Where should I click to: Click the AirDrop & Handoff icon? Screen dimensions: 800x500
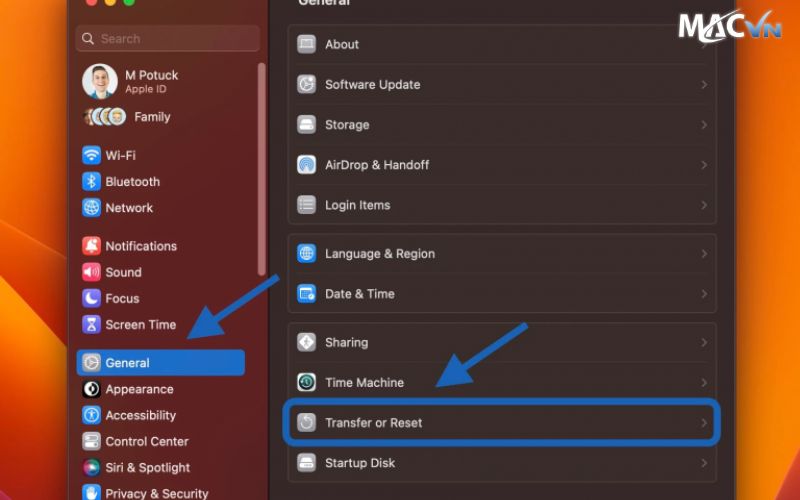307,165
